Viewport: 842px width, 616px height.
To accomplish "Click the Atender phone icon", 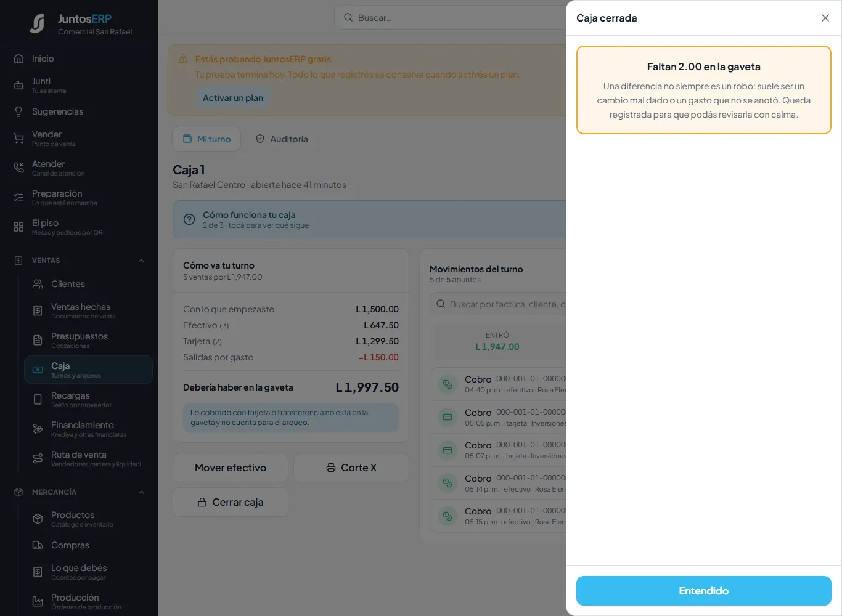I will click(18, 168).
